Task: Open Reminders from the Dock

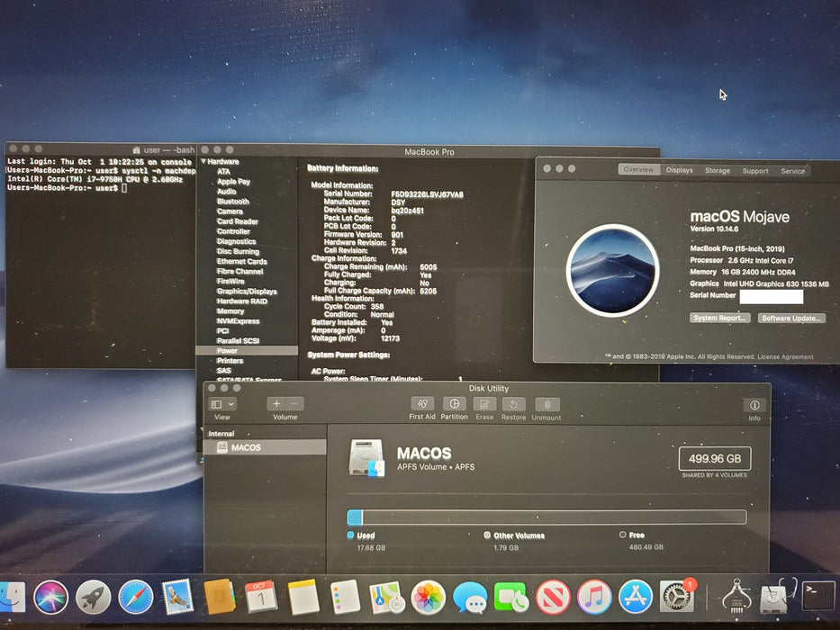Action: (x=345, y=597)
